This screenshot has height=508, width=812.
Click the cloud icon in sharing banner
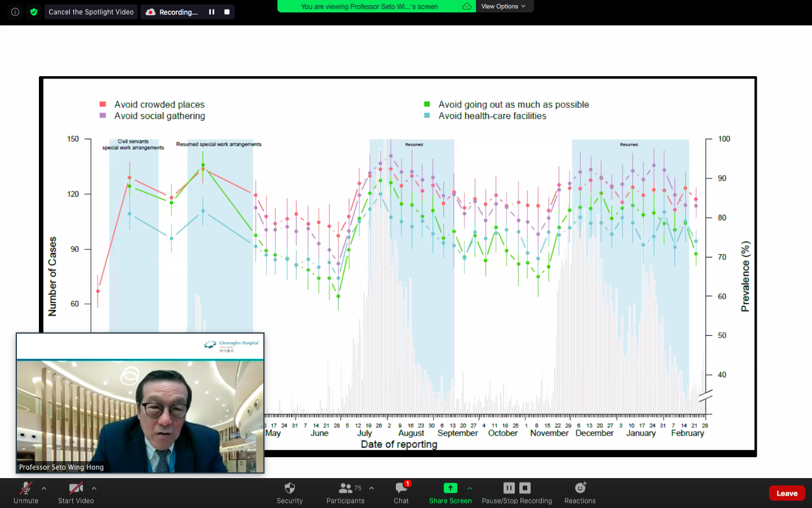pos(466,7)
